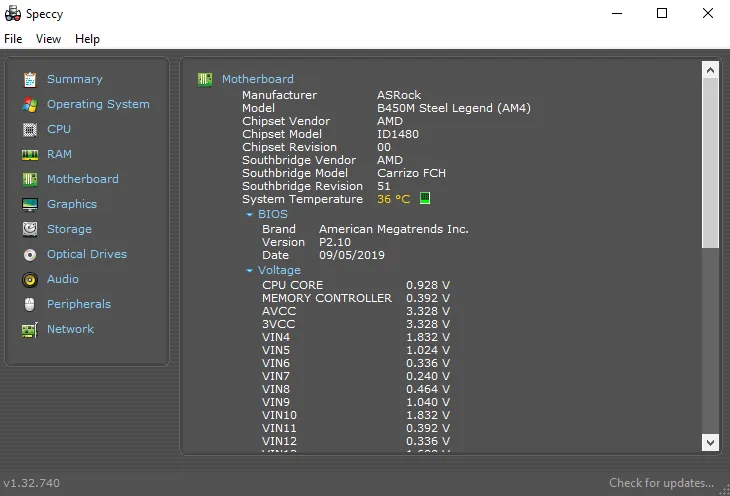Screen dimensions: 730x496
Task: Open Operating System section
Action: 98,104
